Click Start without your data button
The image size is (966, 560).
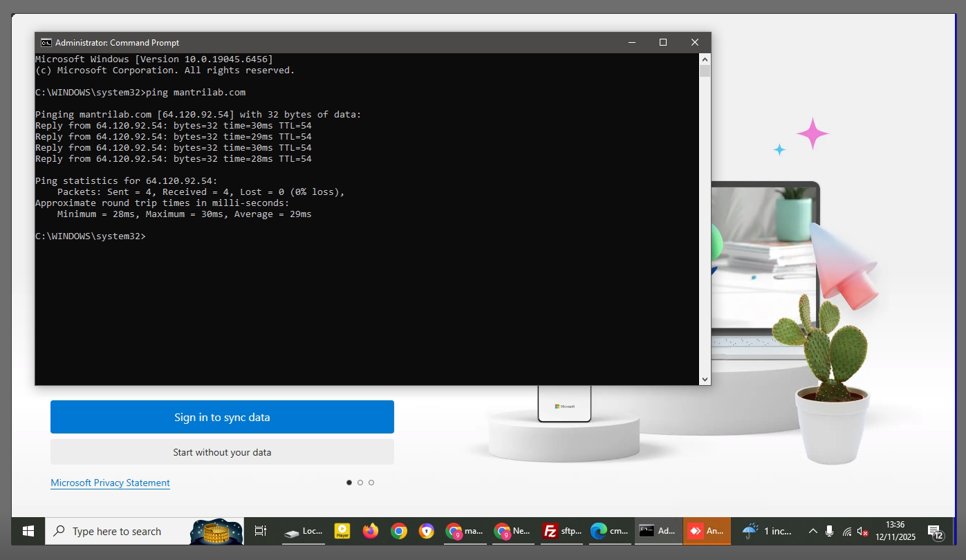point(222,452)
